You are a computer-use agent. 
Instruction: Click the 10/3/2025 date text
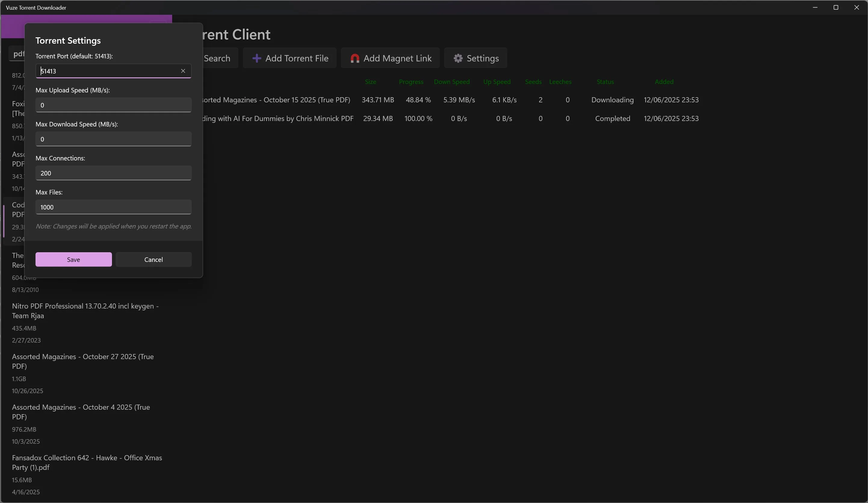pos(26,442)
